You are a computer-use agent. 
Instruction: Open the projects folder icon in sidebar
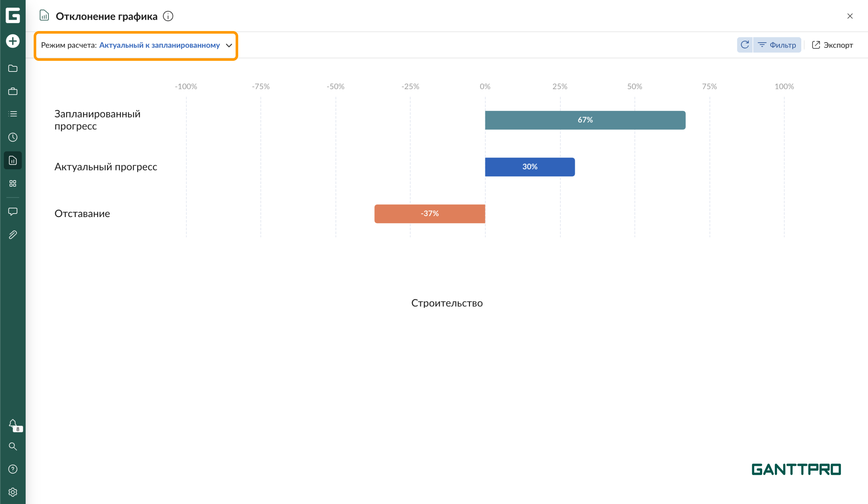[x=13, y=69]
